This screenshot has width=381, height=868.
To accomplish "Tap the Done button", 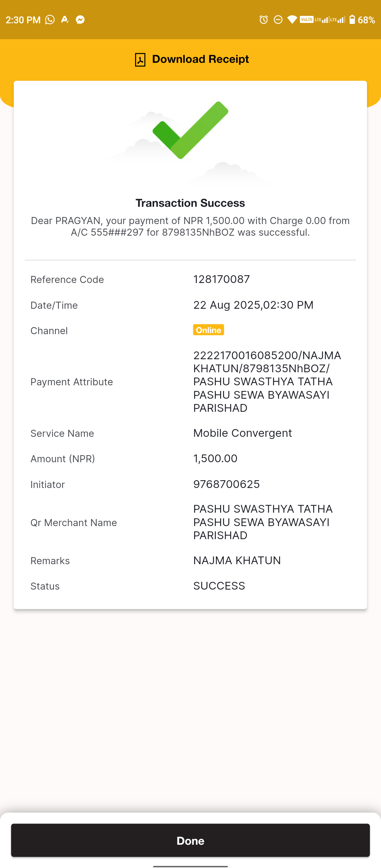I will 190,840.
